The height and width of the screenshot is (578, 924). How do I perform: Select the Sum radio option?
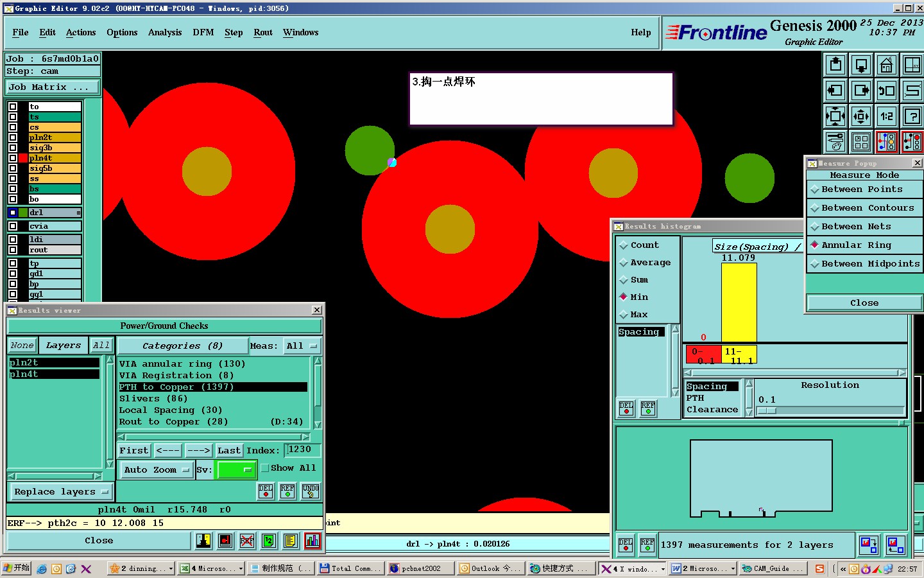coord(634,280)
